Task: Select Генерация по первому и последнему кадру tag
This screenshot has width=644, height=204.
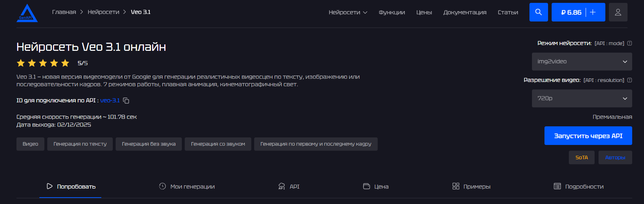Action: pos(316,144)
